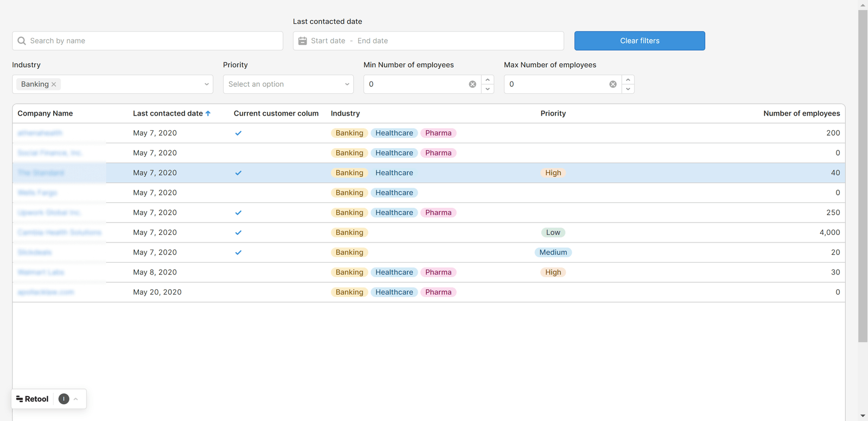Increment Min Number of employees
This screenshot has height=421, width=868.
pyautogui.click(x=488, y=80)
